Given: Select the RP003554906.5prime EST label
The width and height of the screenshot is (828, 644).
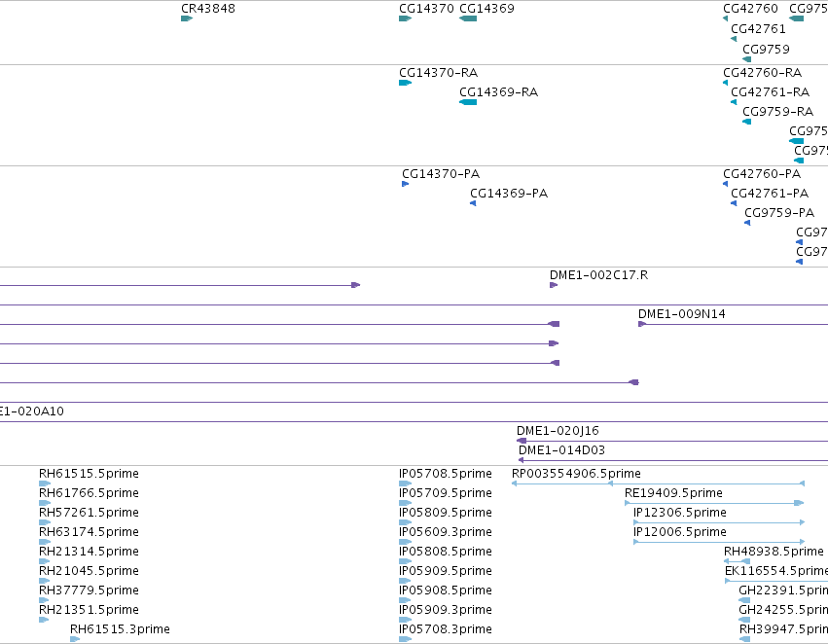Looking at the screenshot, I should point(576,474).
